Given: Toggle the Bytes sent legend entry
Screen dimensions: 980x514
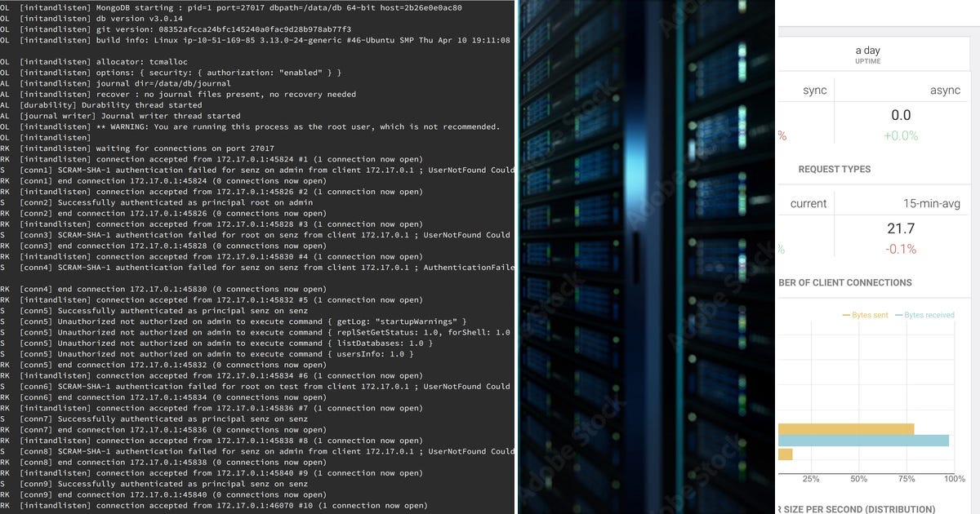Looking at the screenshot, I should (x=866, y=313).
